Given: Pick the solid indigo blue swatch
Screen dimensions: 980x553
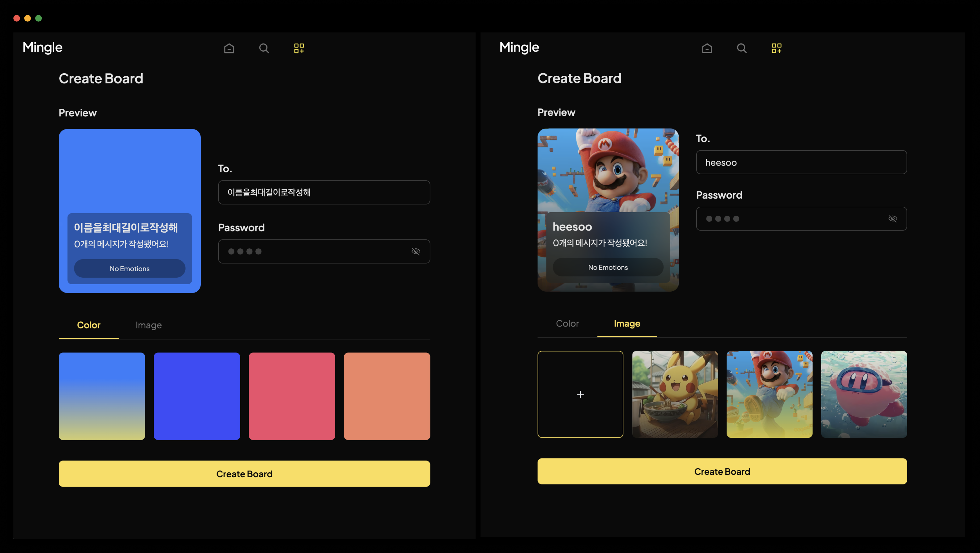Looking at the screenshot, I should 197,396.
